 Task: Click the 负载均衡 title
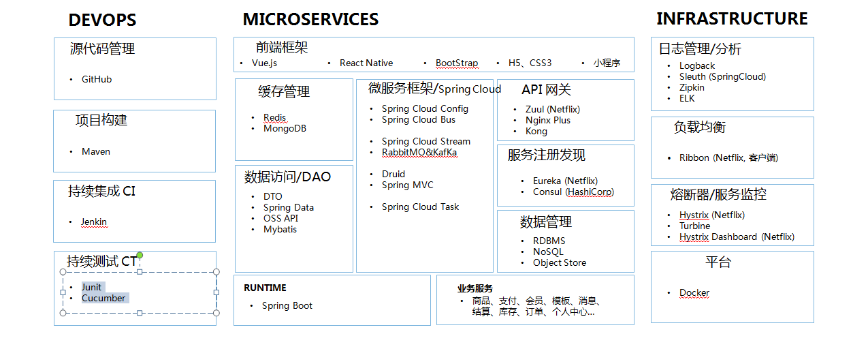(700, 127)
